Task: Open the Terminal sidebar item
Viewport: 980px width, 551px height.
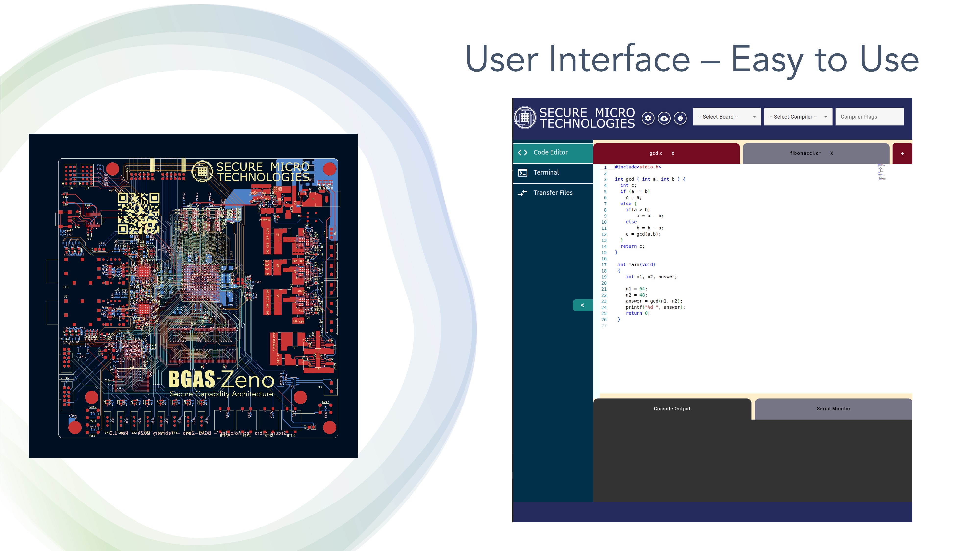Action: (553, 173)
